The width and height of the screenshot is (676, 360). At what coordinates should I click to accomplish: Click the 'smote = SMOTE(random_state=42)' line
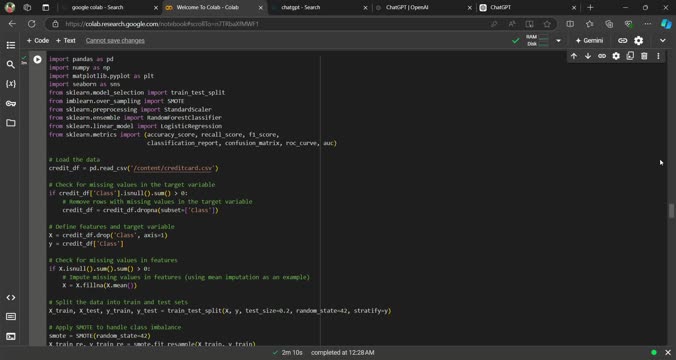[x=100, y=336]
